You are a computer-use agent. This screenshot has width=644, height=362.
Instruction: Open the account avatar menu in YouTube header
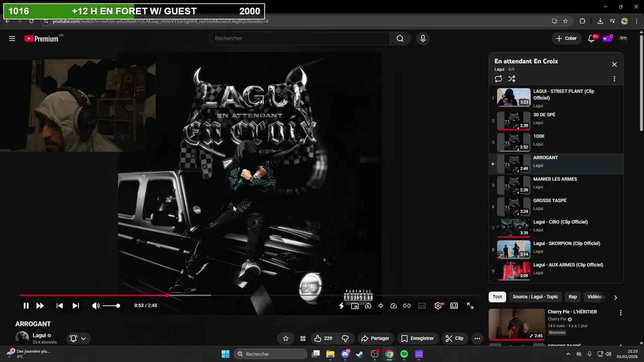pyautogui.click(x=623, y=39)
